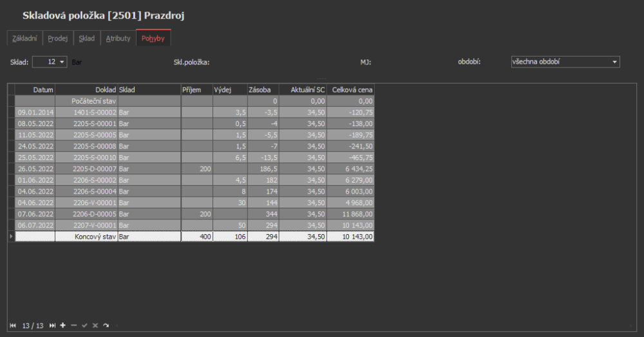The width and height of the screenshot is (644, 337).
Task: Select the Počáteční stav row
Action: [194, 101]
